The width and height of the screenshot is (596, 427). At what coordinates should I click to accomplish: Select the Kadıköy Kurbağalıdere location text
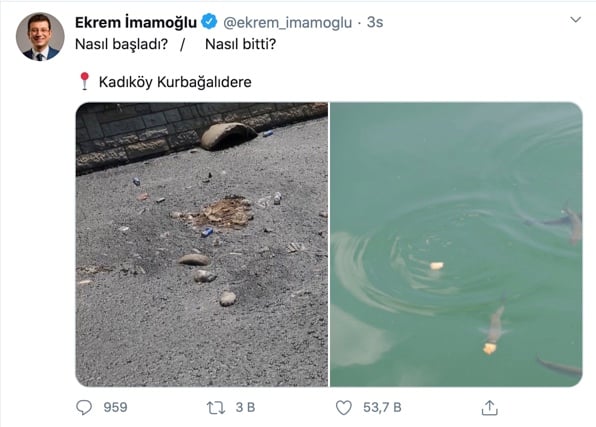point(175,82)
